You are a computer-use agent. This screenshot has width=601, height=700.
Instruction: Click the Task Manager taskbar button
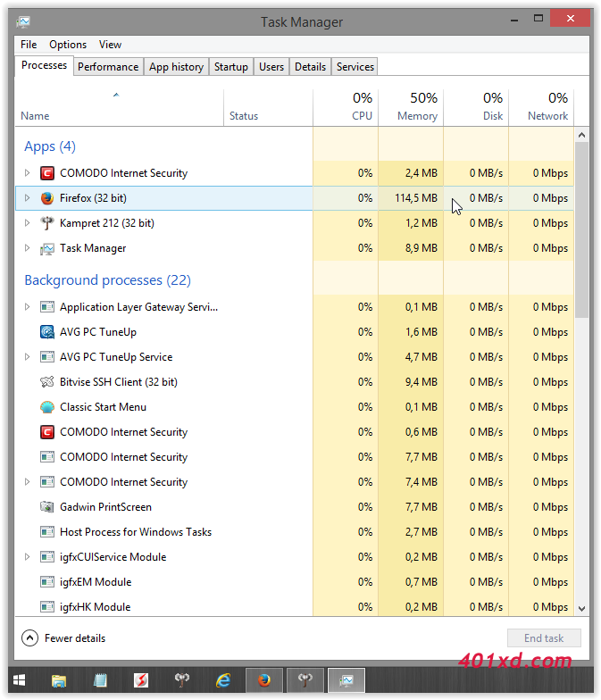point(346,680)
